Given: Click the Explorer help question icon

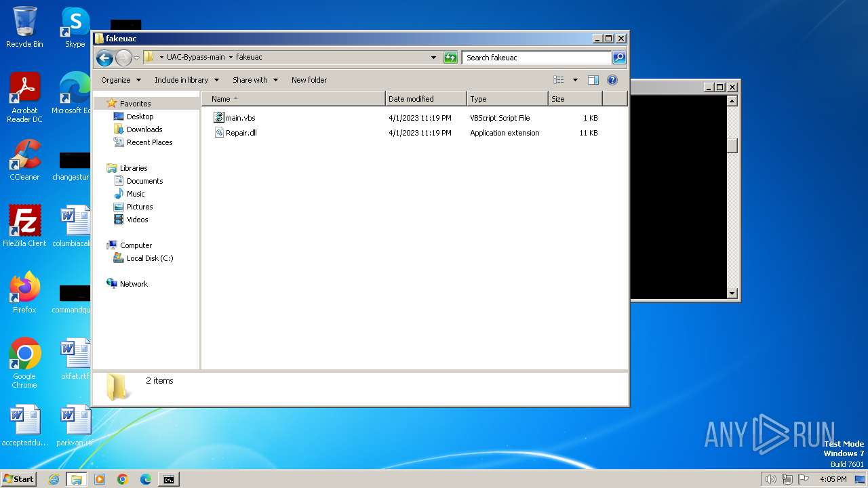Looking at the screenshot, I should 612,80.
